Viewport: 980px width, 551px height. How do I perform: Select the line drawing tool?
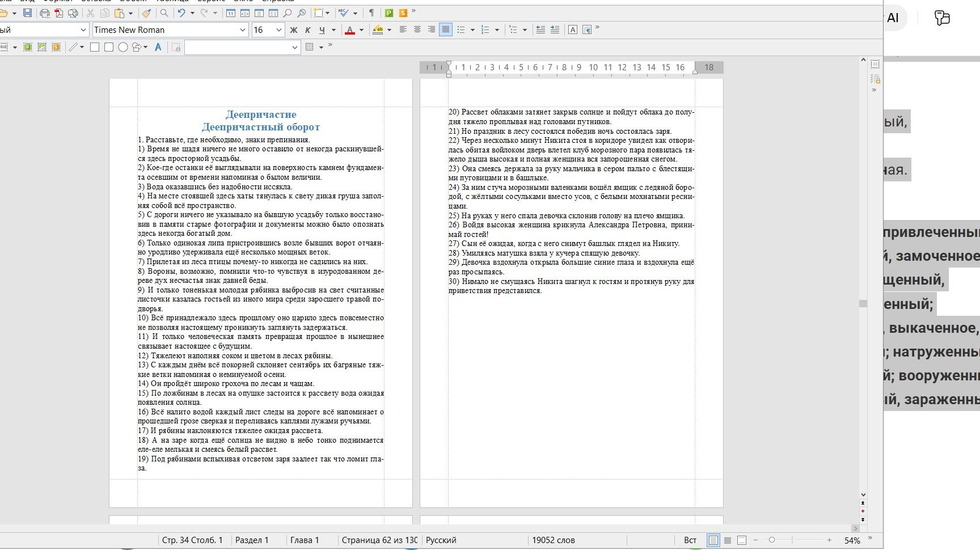tap(73, 47)
